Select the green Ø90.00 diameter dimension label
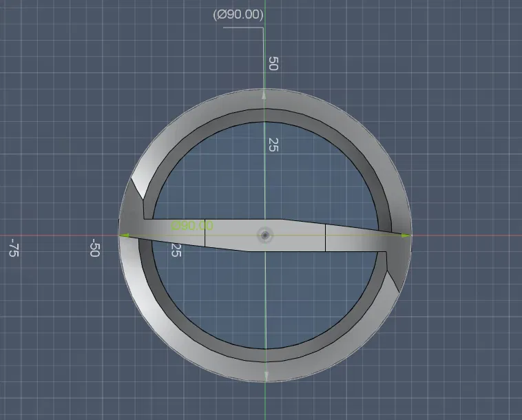Screen dimensions: 522x420 (x=192, y=226)
